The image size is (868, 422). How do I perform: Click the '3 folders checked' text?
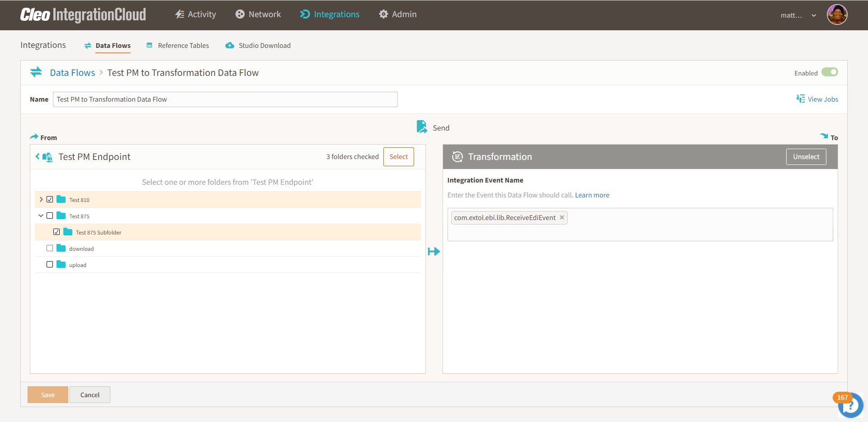point(353,157)
